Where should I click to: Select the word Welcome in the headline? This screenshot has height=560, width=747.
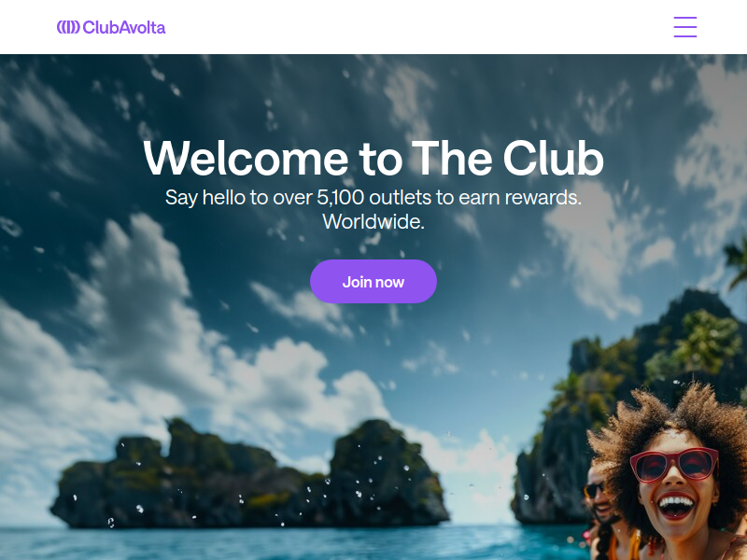(x=246, y=158)
